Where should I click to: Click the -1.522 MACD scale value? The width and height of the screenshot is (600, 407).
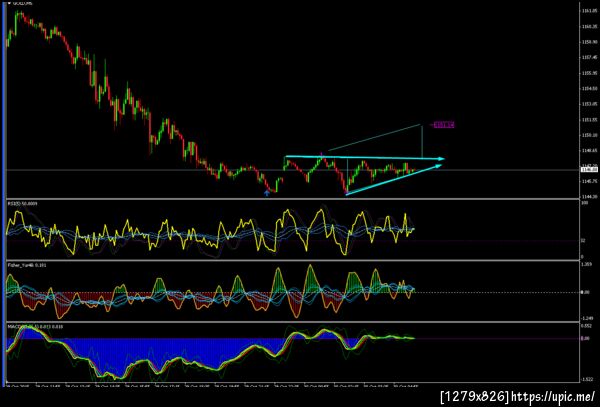click(587, 379)
